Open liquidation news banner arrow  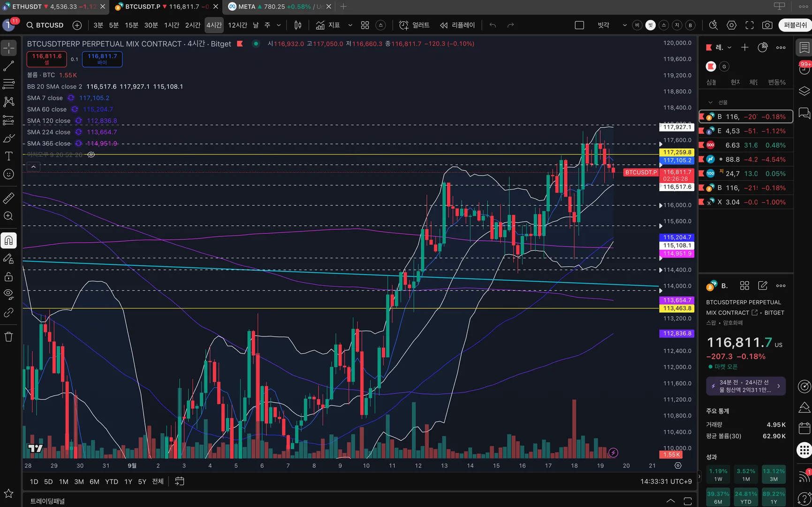[x=779, y=386]
